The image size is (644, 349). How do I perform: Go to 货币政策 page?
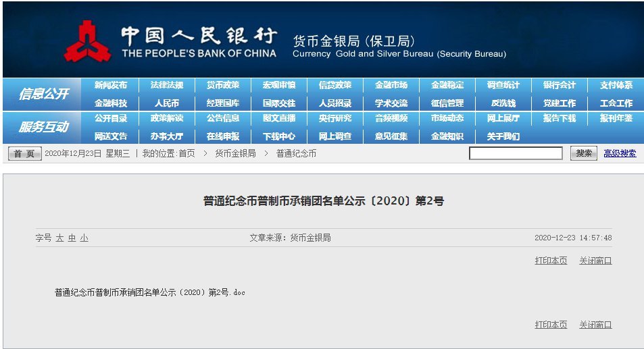(x=223, y=85)
